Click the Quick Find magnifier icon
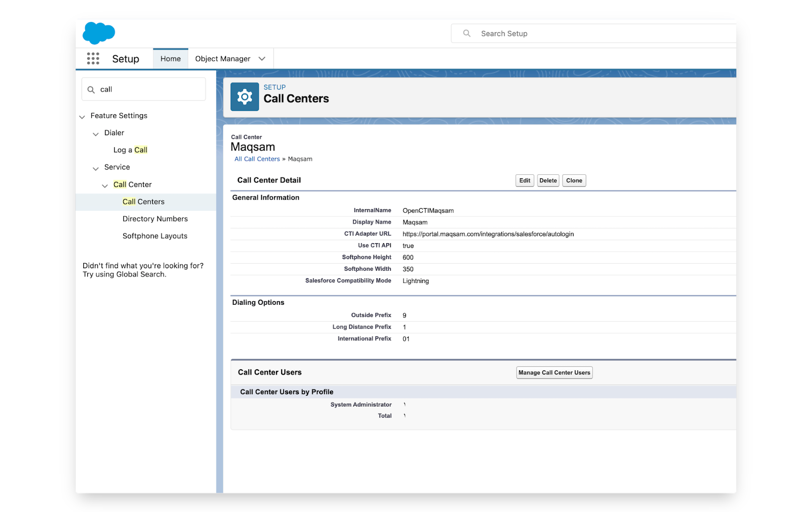Image resolution: width=812 pixels, height=512 pixels. [91, 89]
